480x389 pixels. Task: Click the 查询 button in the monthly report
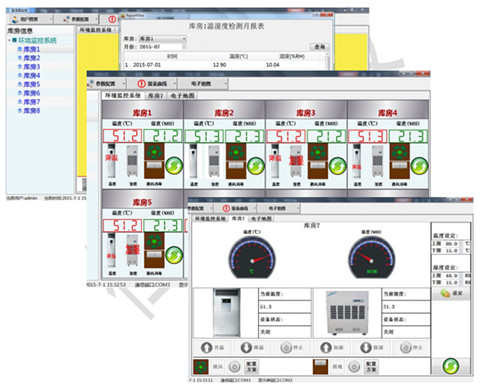coord(320,47)
